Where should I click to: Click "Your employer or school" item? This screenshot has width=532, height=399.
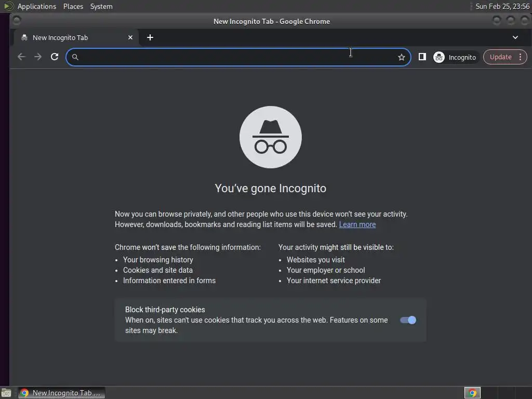pos(326,270)
